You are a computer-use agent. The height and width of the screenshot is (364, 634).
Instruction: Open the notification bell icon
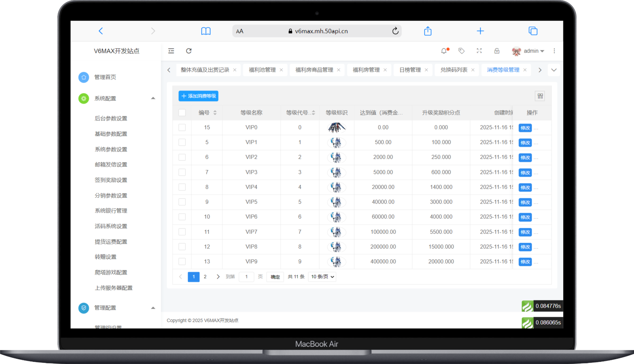click(444, 51)
